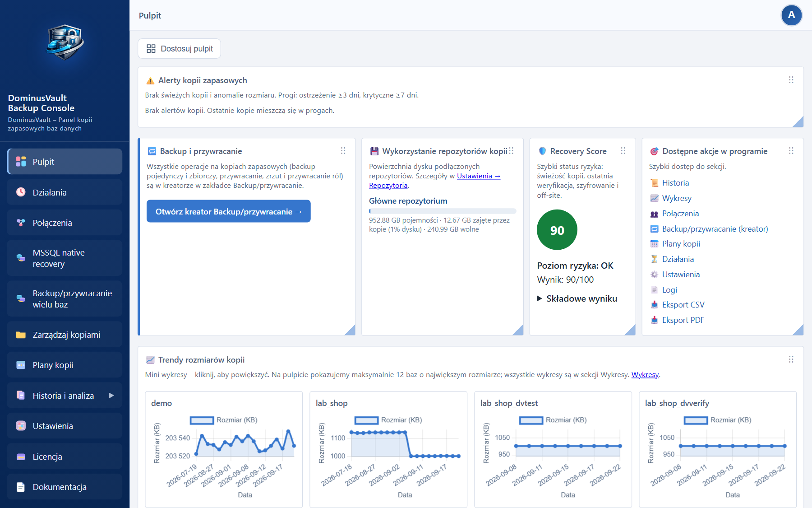Viewport: 812px width, 508px height.
Task: Click drag handle of Alerty kopii zapasowych card
Action: (791, 80)
